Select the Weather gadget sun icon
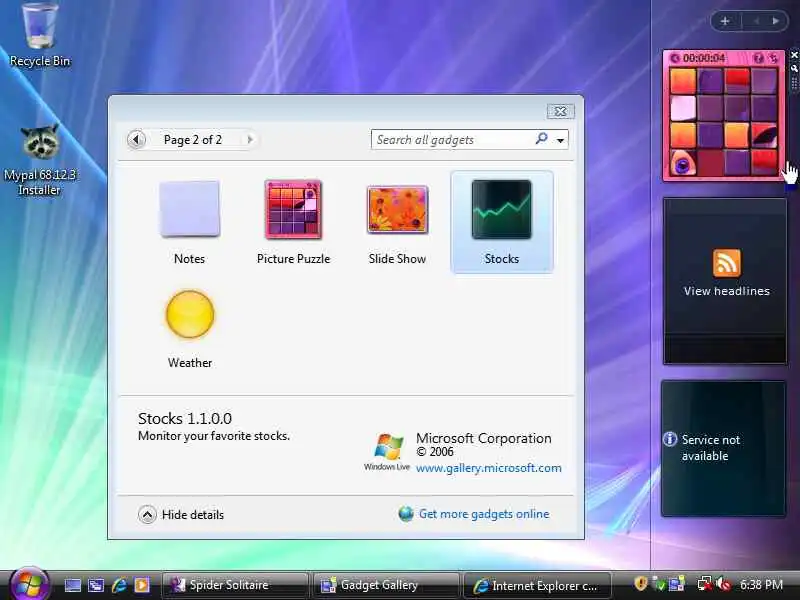This screenshot has width=800, height=600. 190,314
